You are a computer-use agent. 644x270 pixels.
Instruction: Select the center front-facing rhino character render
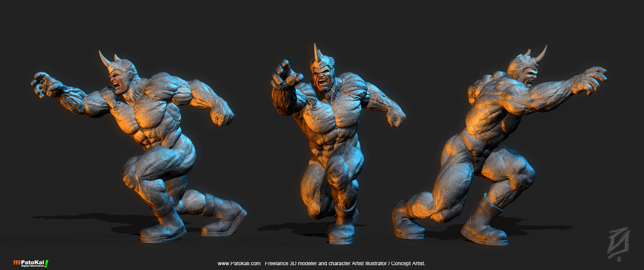pyautogui.click(x=338, y=144)
